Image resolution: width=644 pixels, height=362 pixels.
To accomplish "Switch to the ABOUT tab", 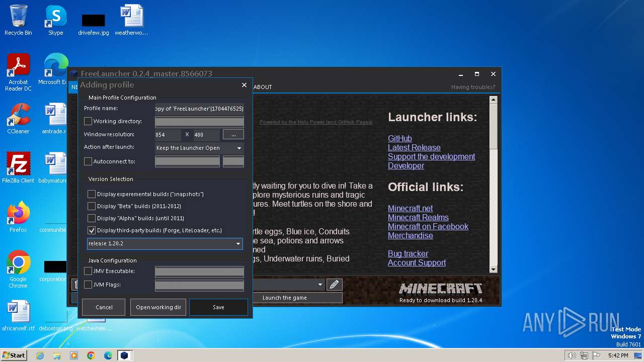I will [263, 87].
